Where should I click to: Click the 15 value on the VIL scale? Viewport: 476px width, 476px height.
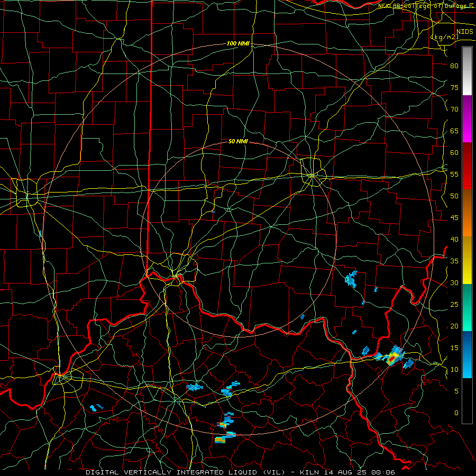tap(454, 348)
